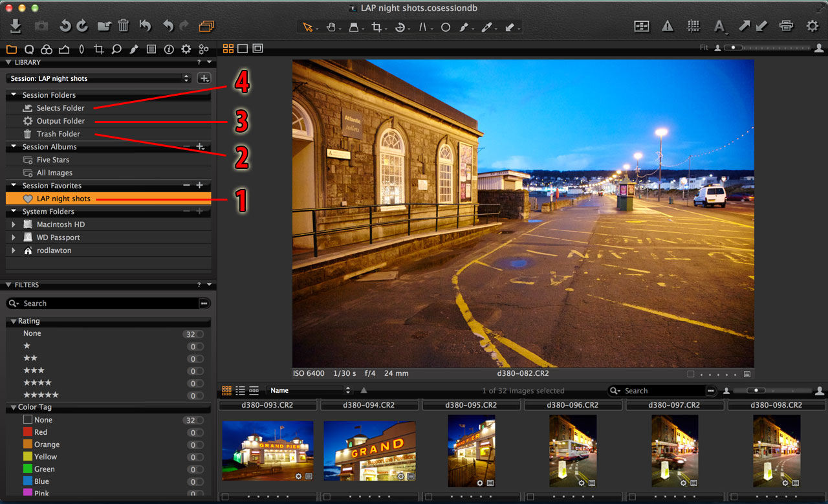The height and width of the screenshot is (504, 828).
Task: Add a new Session Favorite with plus
Action: (200, 186)
